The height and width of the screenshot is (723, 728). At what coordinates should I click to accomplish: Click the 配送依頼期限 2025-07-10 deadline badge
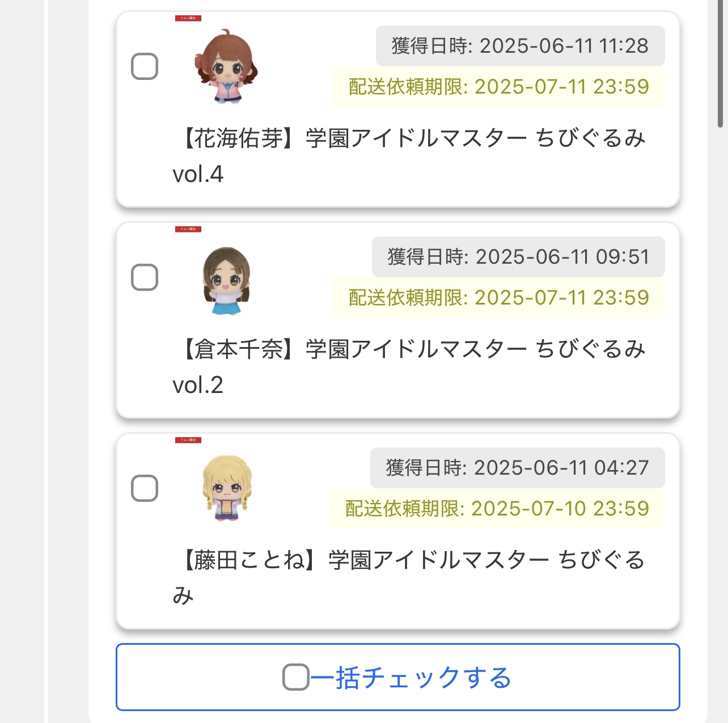[497, 509]
